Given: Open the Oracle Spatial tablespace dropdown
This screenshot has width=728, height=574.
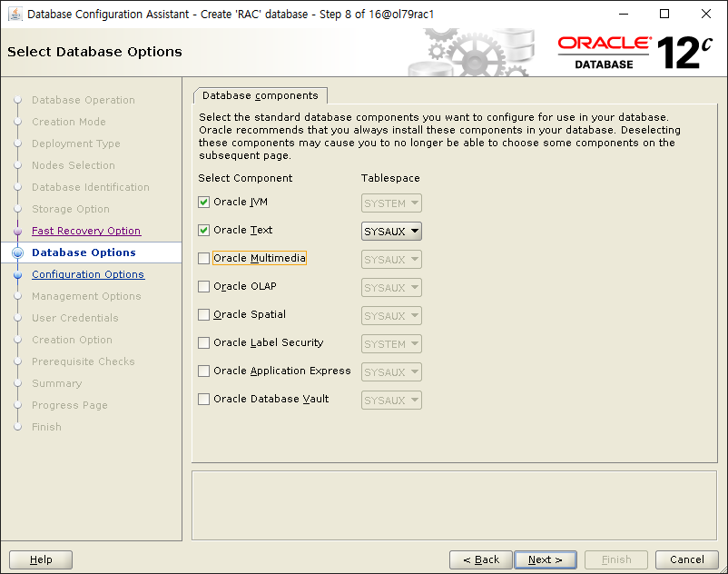Looking at the screenshot, I should coord(391,316).
